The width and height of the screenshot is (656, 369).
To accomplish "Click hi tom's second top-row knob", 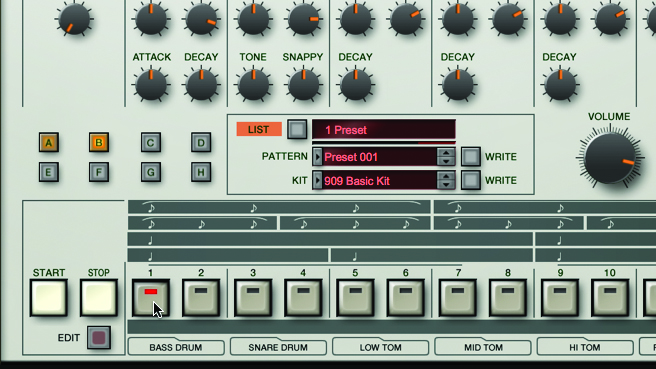I will [x=610, y=19].
